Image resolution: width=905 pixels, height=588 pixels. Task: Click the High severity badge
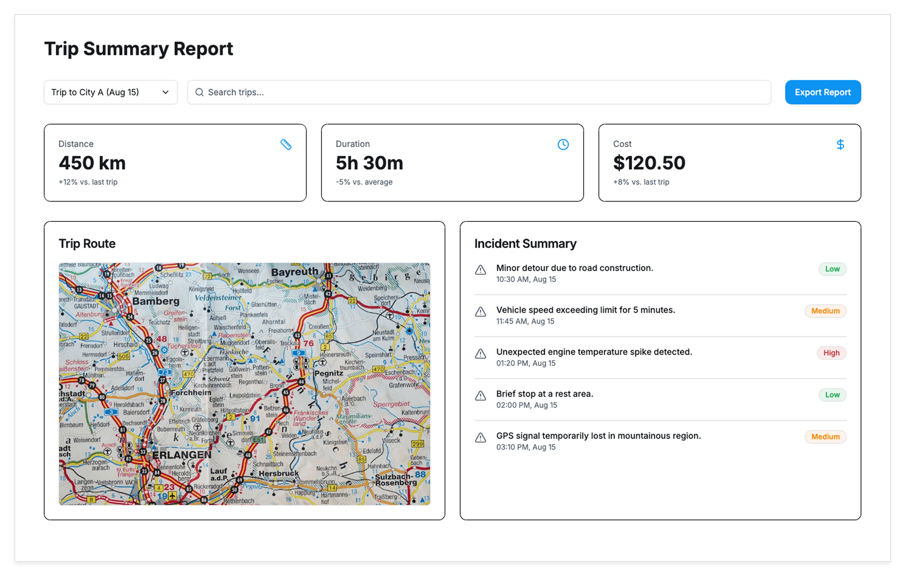831,353
